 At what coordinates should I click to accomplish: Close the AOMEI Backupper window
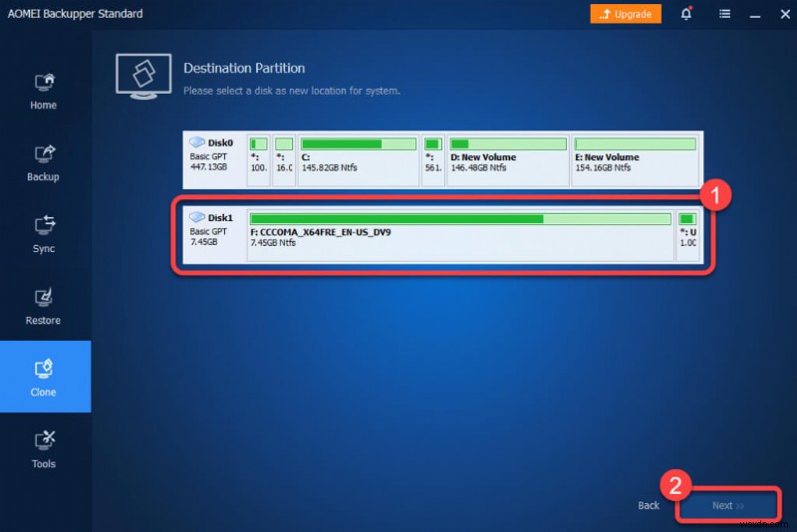point(785,14)
